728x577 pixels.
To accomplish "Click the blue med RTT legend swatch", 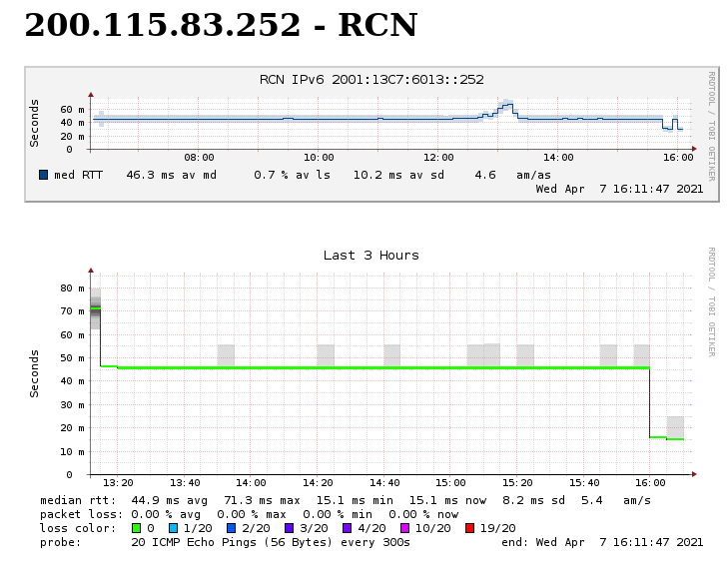I will 44,175.
